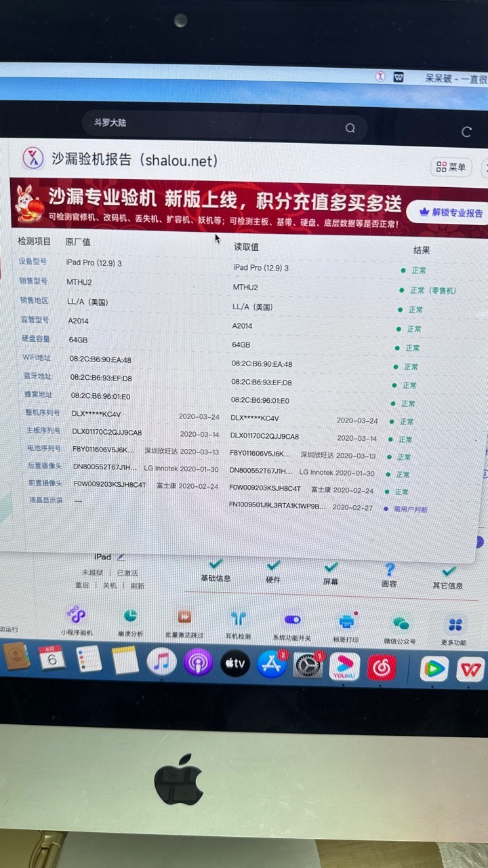
Task: Click the 后置摄像头 row label
Action: (x=45, y=466)
